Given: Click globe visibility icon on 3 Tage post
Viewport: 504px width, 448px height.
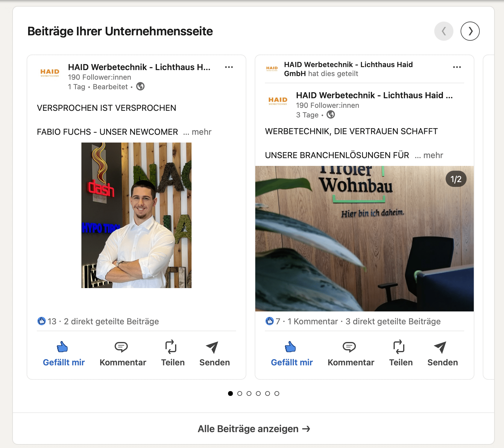Looking at the screenshot, I should [331, 115].
